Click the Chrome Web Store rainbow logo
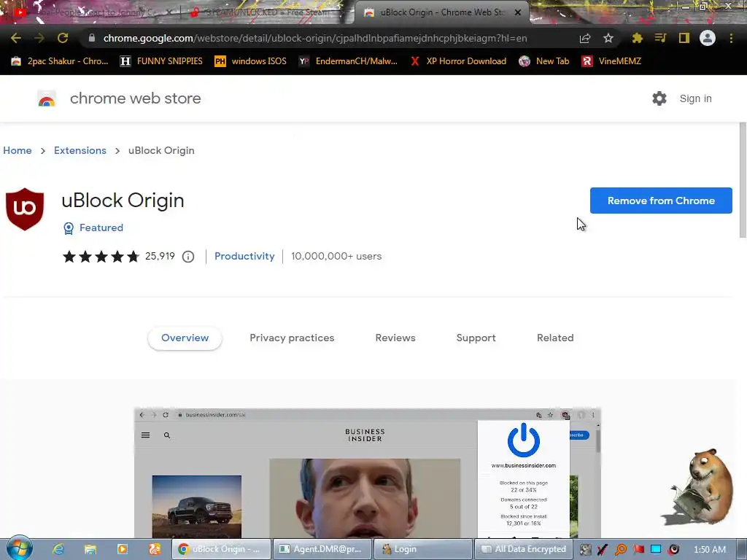The height and width of the screenshot is (560, 747). click(47, 98)
